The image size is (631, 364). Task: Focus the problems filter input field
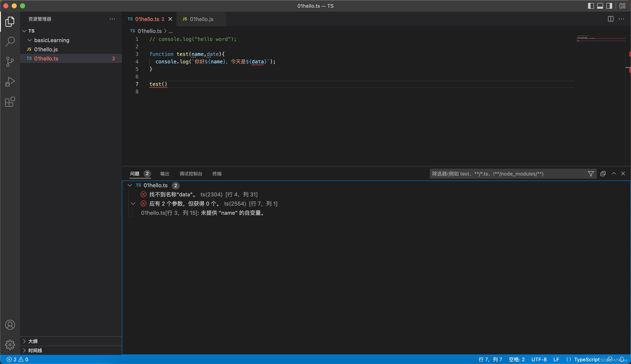508,173
